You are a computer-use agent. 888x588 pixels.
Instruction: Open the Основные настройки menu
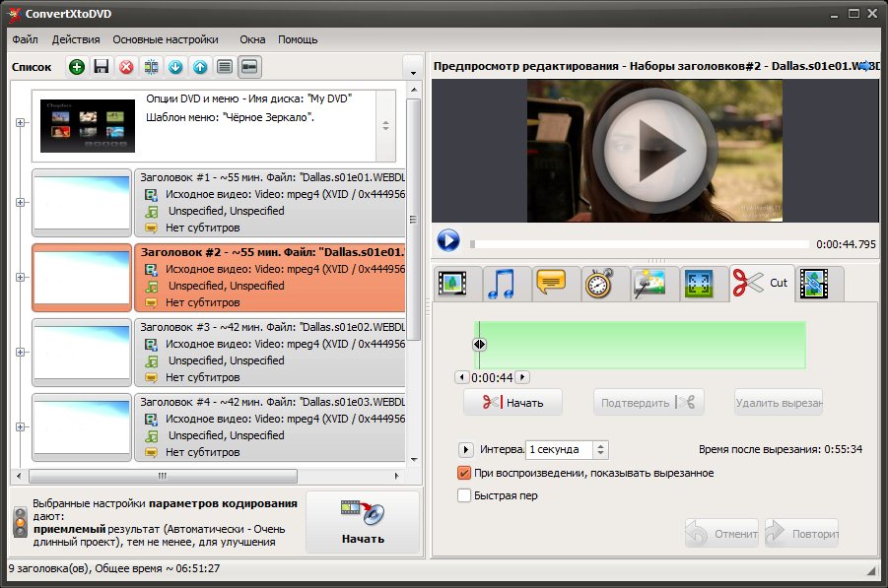(166, 39)
